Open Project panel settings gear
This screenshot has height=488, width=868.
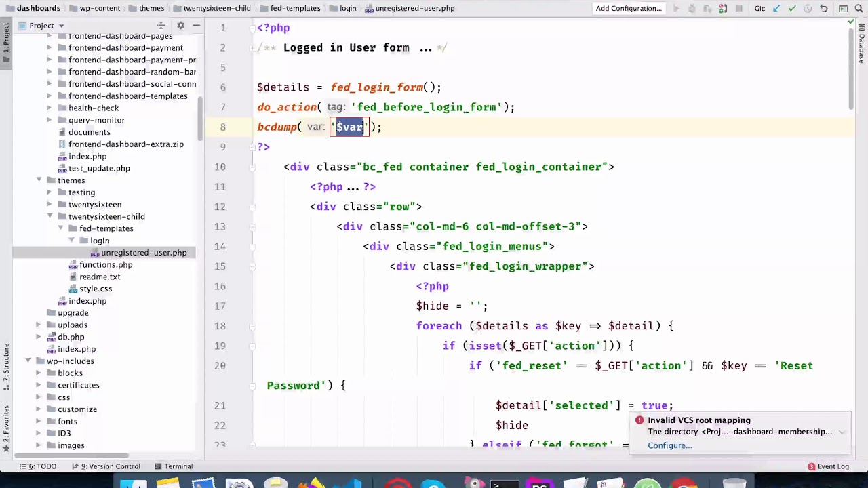coord(180,26)
